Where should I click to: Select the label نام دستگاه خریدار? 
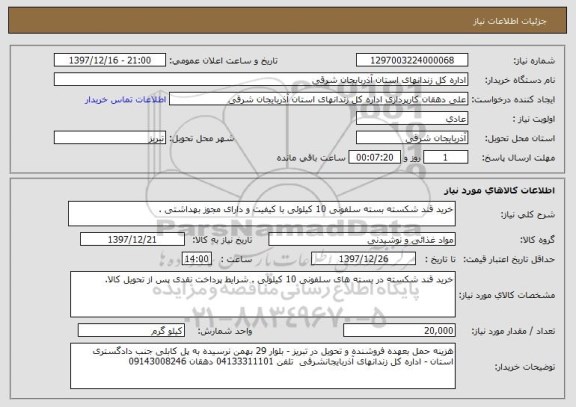(x=520, y=80)
